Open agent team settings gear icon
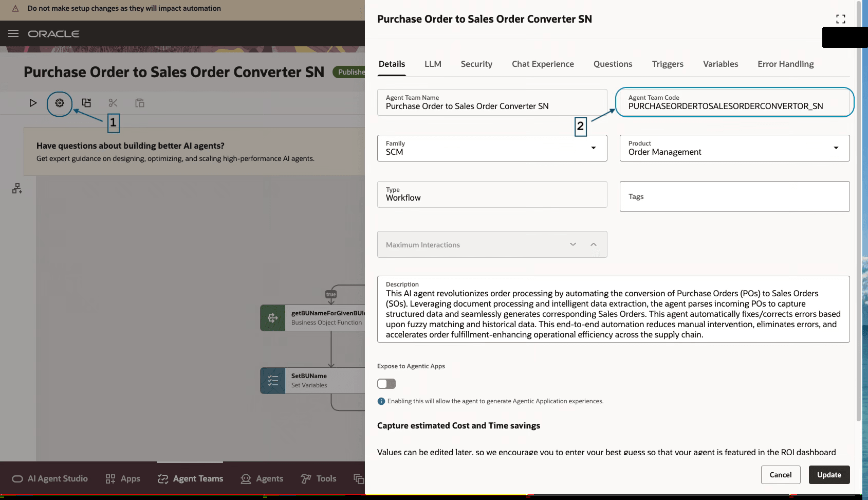The width and height of the screenshot is (868, 500). point(60,103)
